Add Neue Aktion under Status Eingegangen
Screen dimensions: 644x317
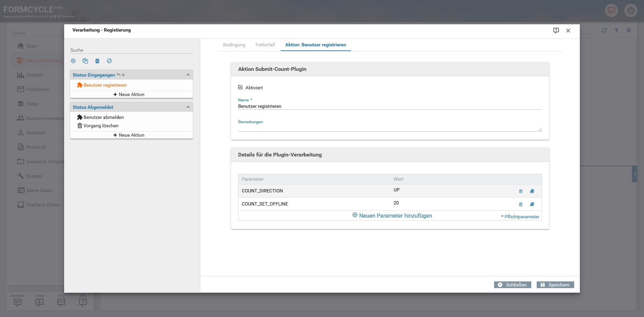coord(129,94)
